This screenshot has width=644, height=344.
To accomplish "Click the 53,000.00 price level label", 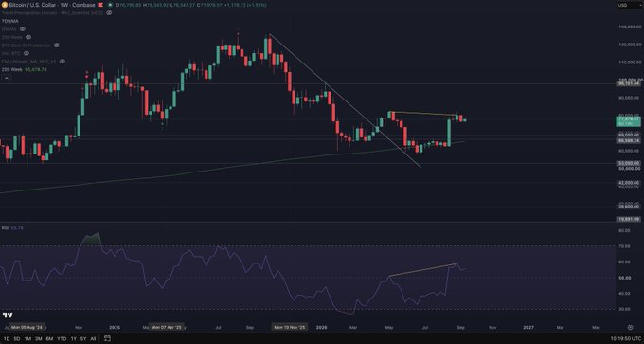I will coord(629,163).
